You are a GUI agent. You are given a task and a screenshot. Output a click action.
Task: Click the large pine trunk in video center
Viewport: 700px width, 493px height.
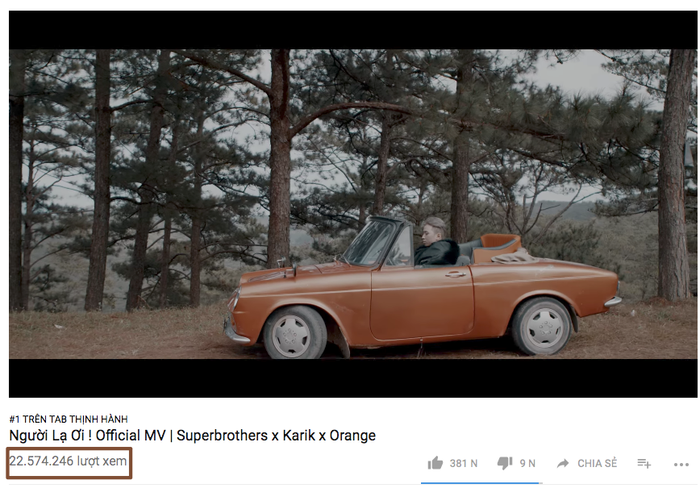point(279,159)
